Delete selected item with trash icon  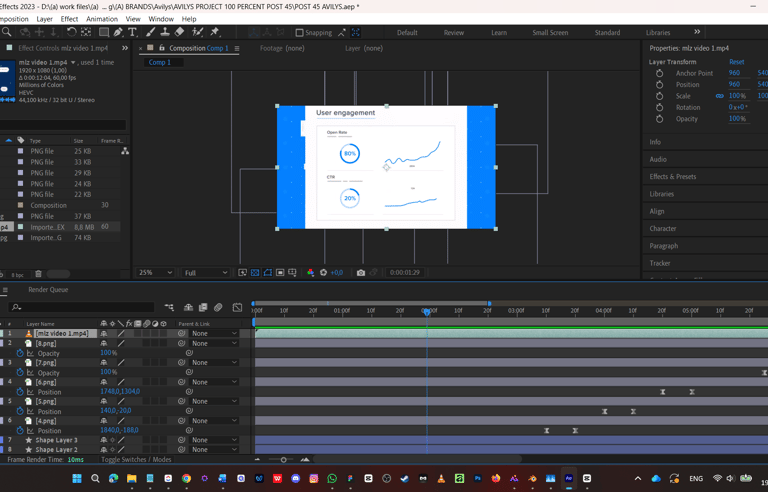point(38,274)
